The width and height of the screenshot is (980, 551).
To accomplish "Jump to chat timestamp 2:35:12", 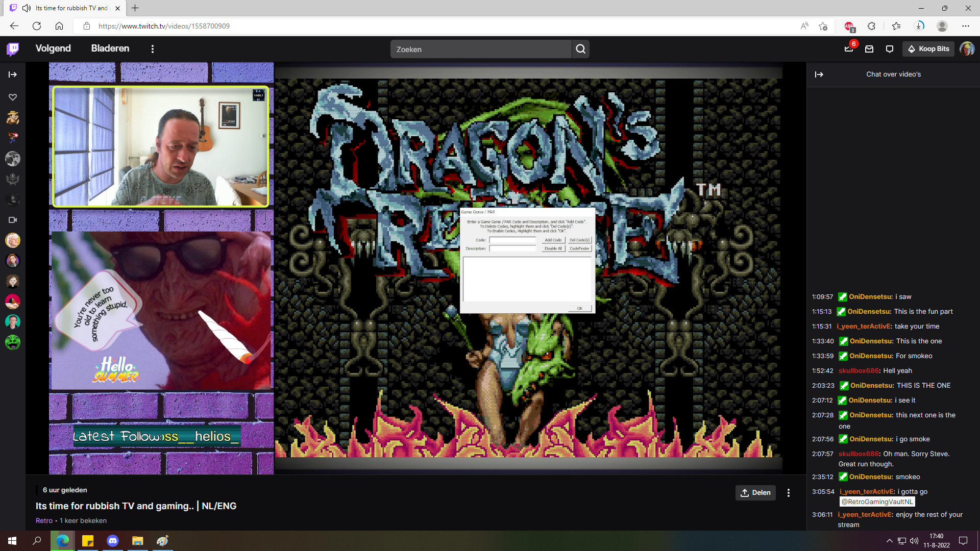I will (822, 477).
